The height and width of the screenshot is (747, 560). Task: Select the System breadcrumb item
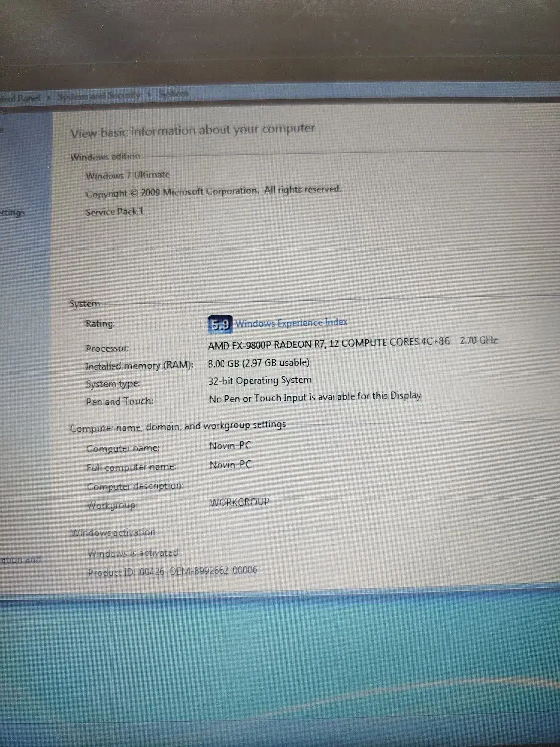(173, 93)
